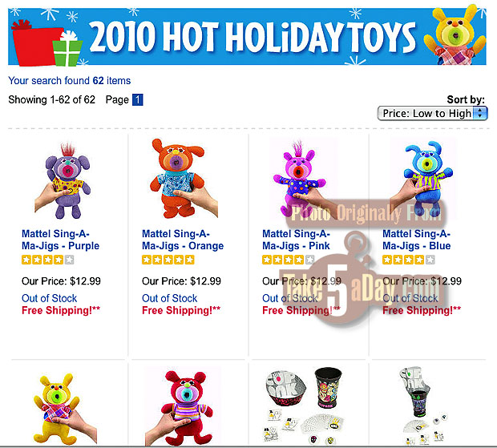The width and height of the screenshot is (497, 448).
Task: Click the green gift box banner icon
Action: (x=67, y=48)
